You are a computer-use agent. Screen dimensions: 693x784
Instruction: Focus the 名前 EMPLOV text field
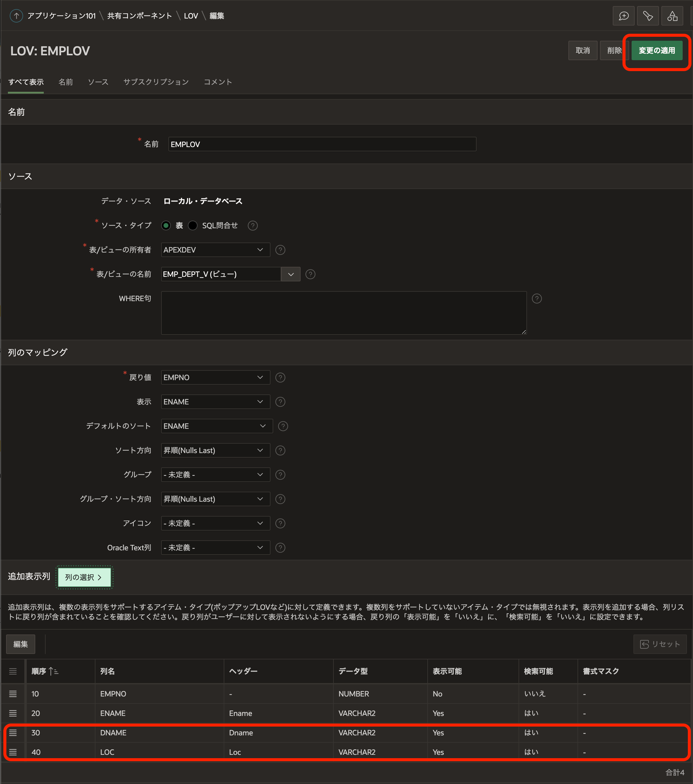coord(322,144)
